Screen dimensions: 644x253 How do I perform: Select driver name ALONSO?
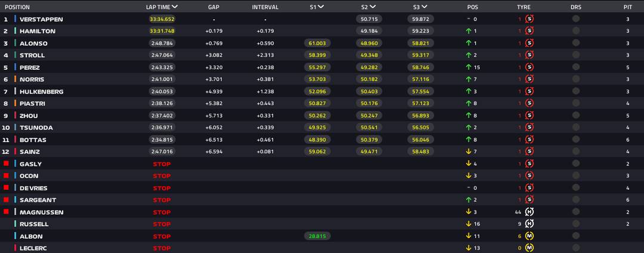(x=33, y=44)
